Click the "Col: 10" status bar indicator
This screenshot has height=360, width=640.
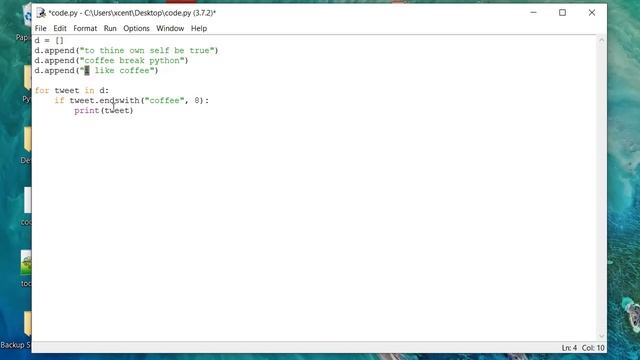(593, 348)
